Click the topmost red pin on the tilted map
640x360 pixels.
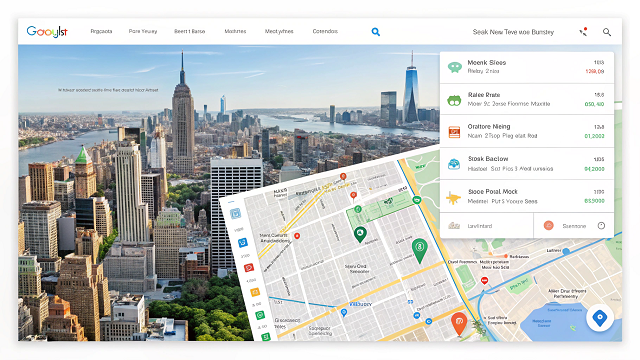[343, 177]
